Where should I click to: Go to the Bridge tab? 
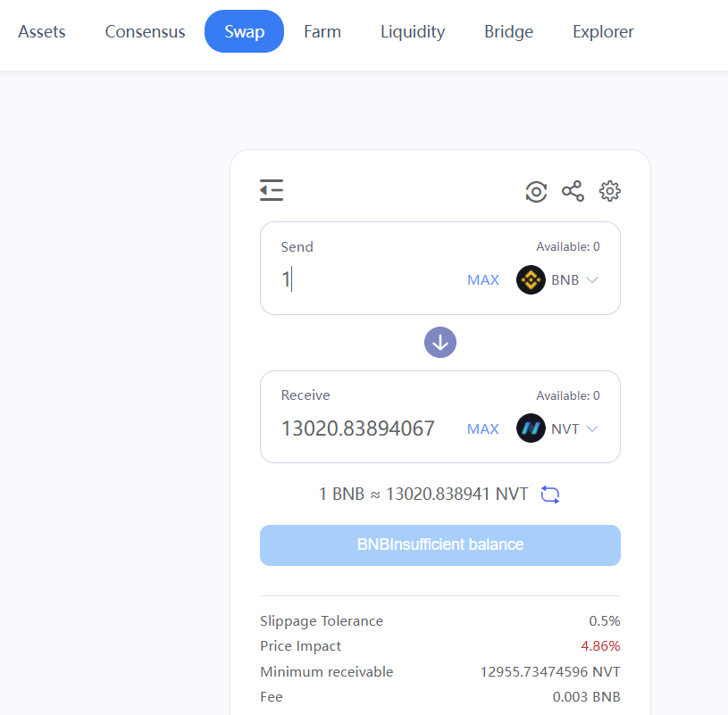[x=508, y=31]
